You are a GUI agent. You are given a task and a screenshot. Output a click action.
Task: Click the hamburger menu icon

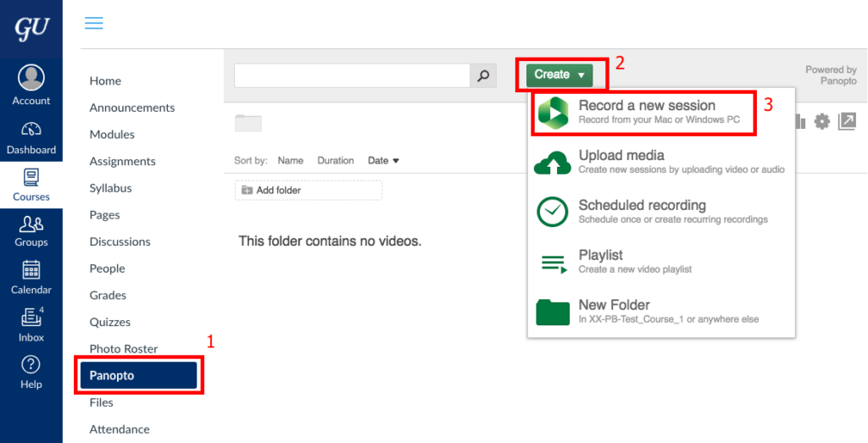tap(94, 24)
